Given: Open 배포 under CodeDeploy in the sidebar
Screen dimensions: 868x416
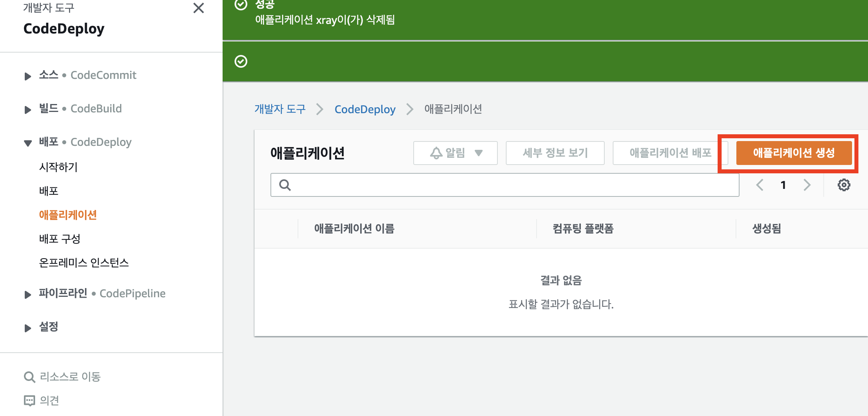Looking at the screenshot, I should [49, 191].
